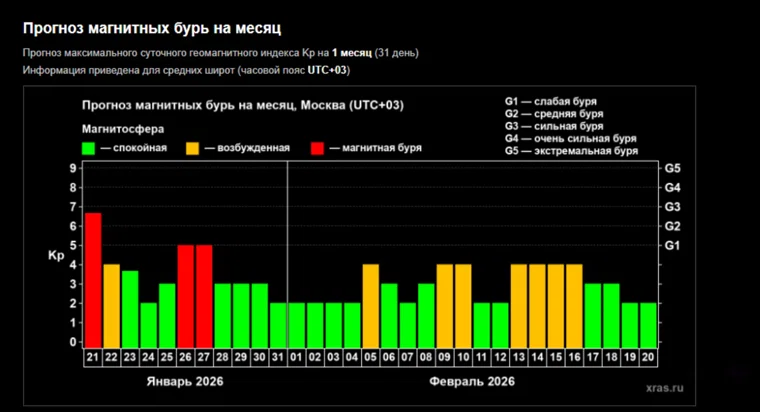Click the G5 label on the right axis

[x=673, y=168]
